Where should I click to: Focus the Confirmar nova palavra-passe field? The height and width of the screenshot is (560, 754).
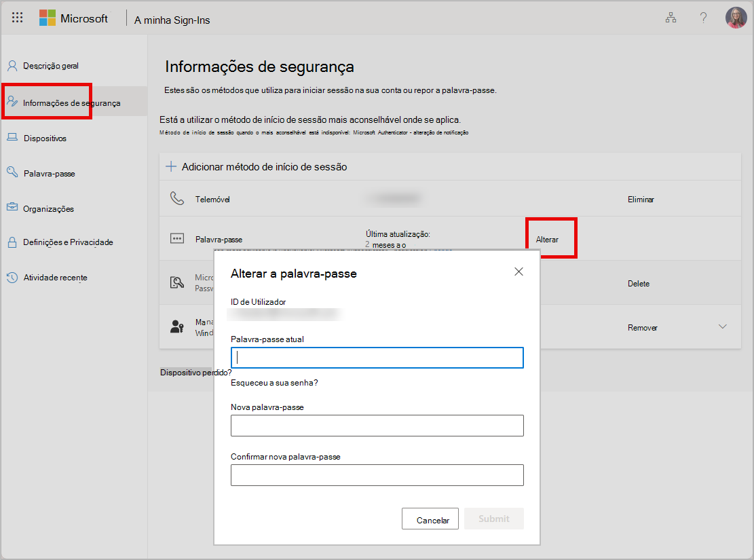pos(377,475)
